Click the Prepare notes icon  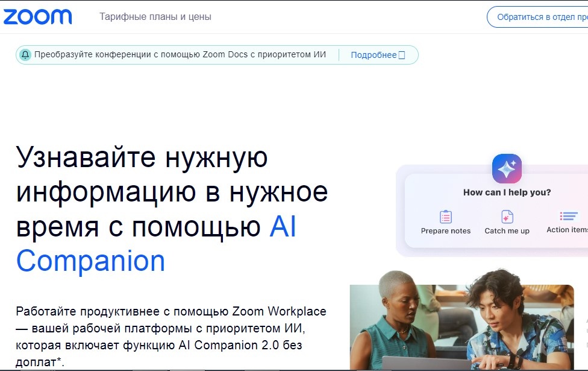[445, 217]
